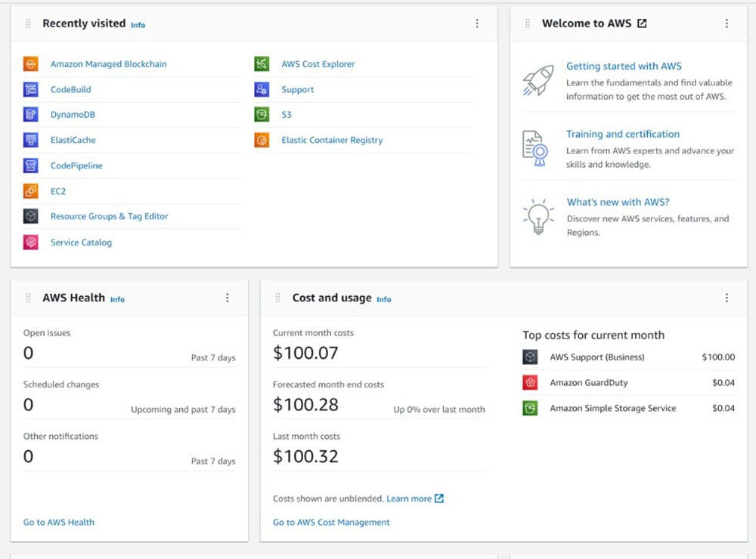Open What's new with AWS? link
The height and width of the screenshot is (559, 756).
(x=618, y=202)
